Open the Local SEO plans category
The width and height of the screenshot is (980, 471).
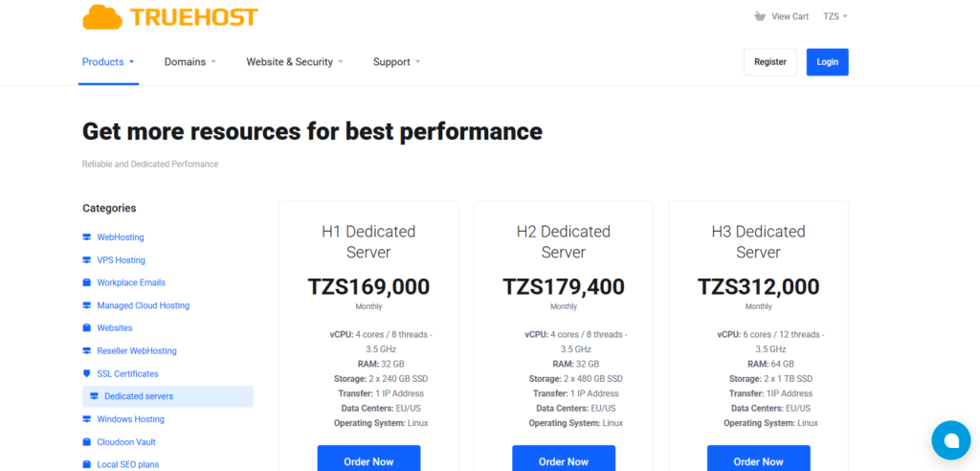(x=128, y=464)
